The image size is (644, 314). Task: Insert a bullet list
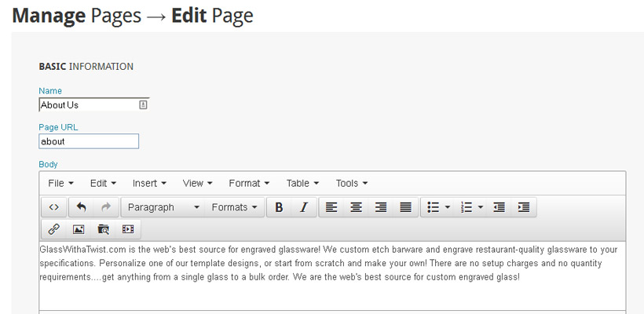[x=433, y=207]
